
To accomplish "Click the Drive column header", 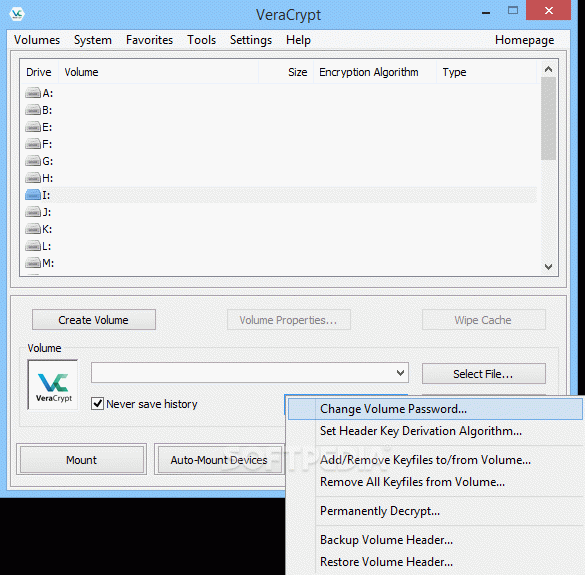I will click(39, 72).
